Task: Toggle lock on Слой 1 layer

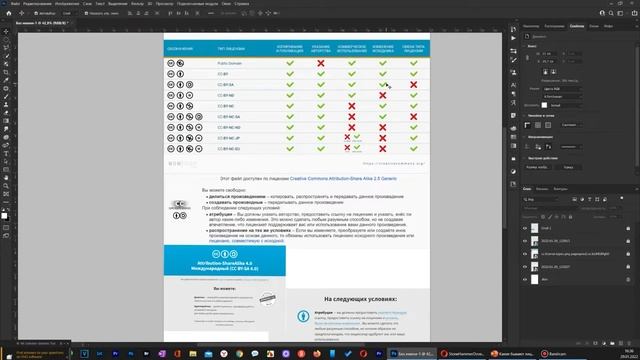Action: pyautogui.click(x=628, y=228)
